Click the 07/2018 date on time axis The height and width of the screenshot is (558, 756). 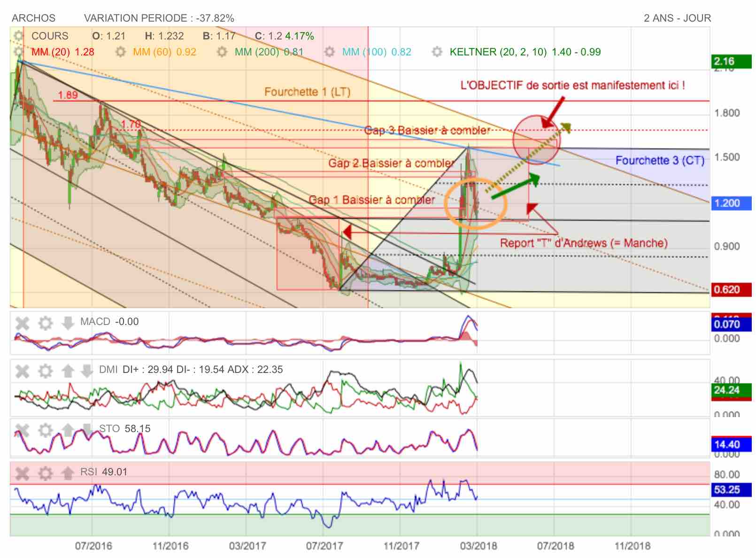tap(555, 546)
